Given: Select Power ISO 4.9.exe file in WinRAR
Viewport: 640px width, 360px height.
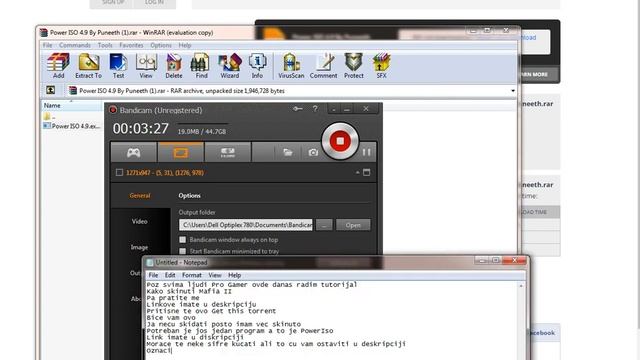Looking at the screenshot, I should click(x=72, y=126).
